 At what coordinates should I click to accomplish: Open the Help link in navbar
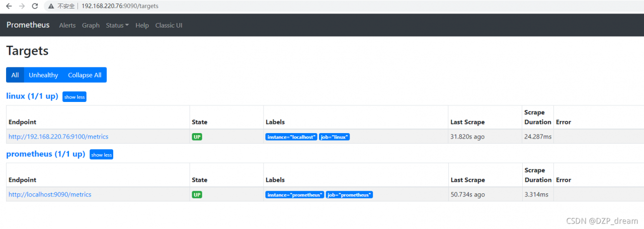click(142, 25)
